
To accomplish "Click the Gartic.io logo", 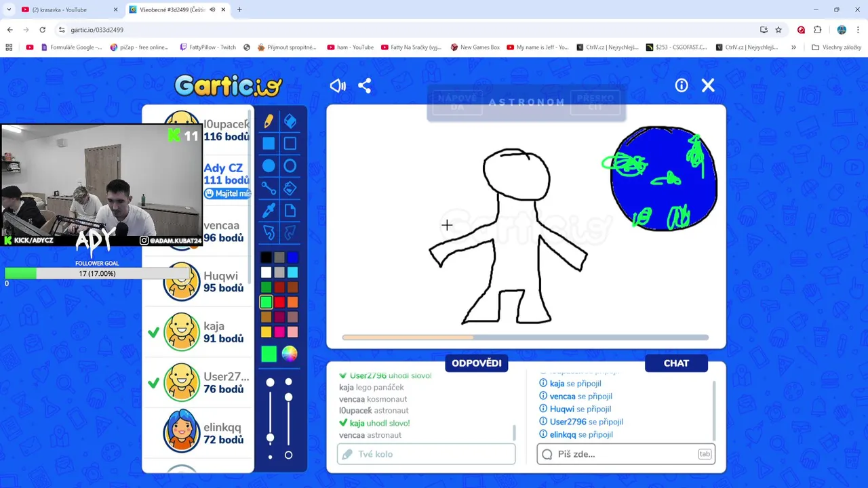I will [228, 85].
